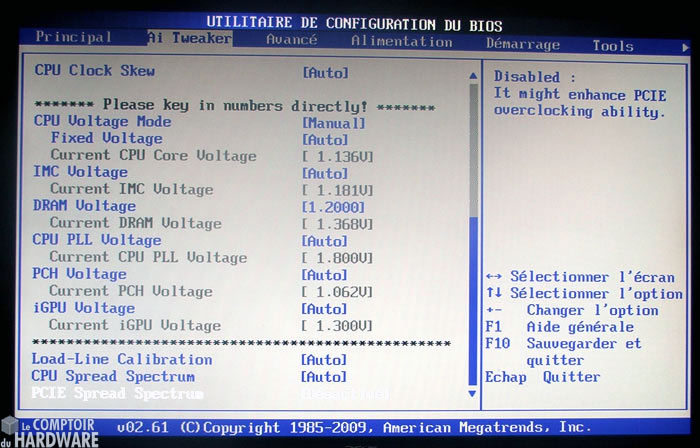Screen dimensions: 700x448
Task: Switch to the Avancé tab
Action: [x=292, y=39]
